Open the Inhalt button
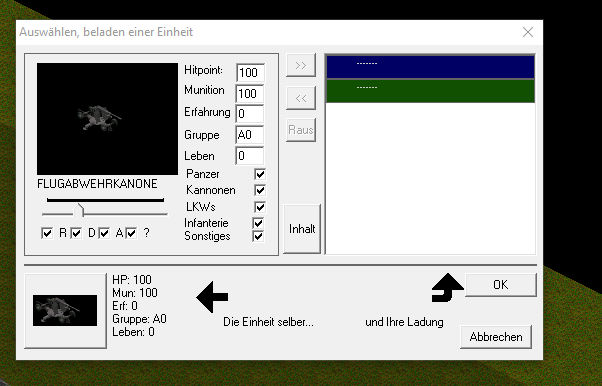The image size is (602, 386). [302, 229]
